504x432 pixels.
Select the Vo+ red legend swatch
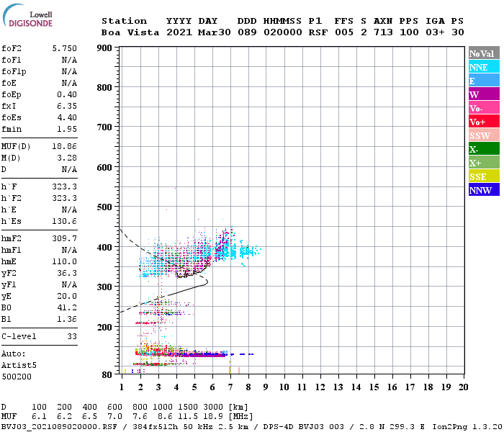(484, 122)
